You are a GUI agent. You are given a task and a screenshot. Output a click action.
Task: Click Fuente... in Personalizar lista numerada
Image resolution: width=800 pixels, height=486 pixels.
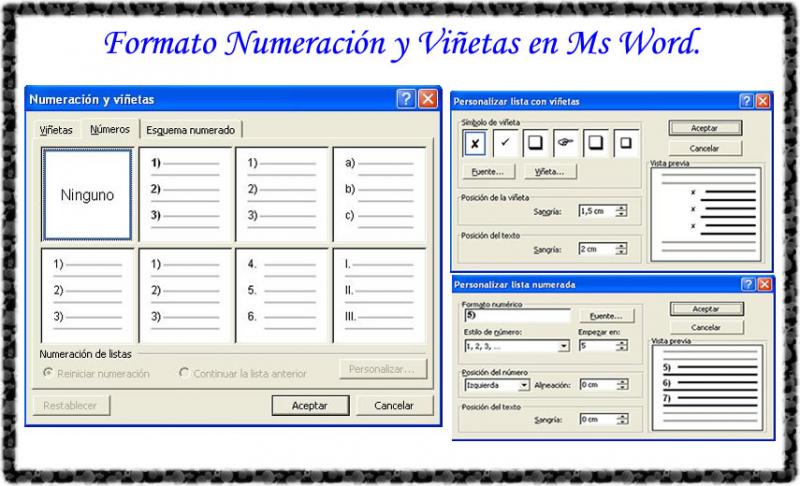tap(607, 316)
